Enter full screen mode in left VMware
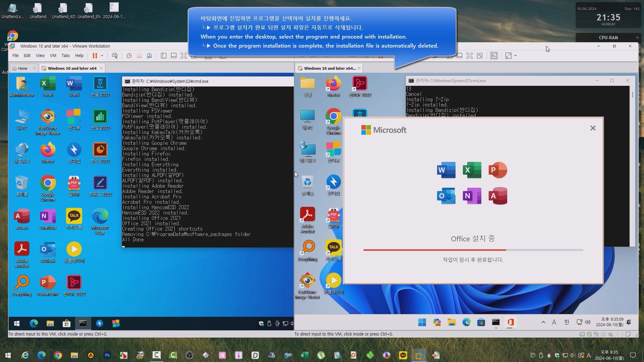This screenshot has height=362, width=644. pyautogui.click(x=184, y=56)
